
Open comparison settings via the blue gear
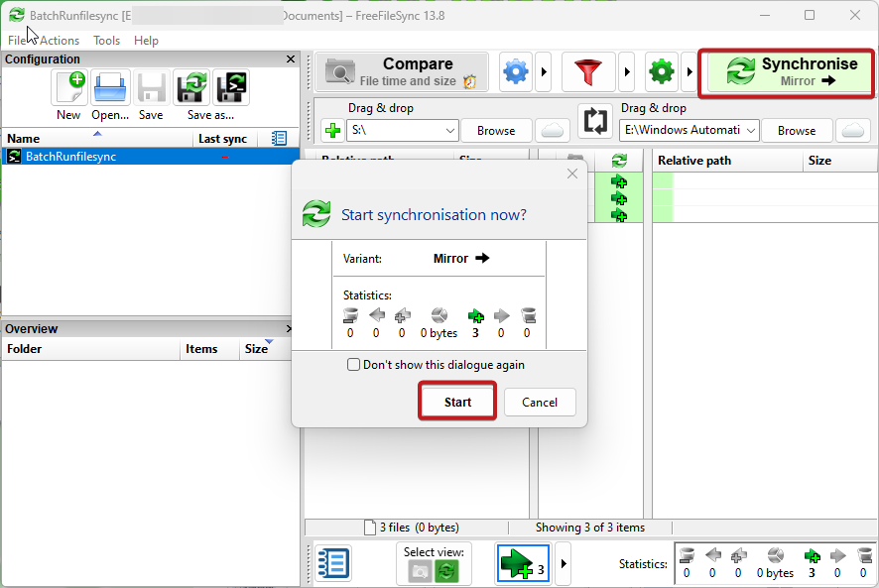coord(516,71)
